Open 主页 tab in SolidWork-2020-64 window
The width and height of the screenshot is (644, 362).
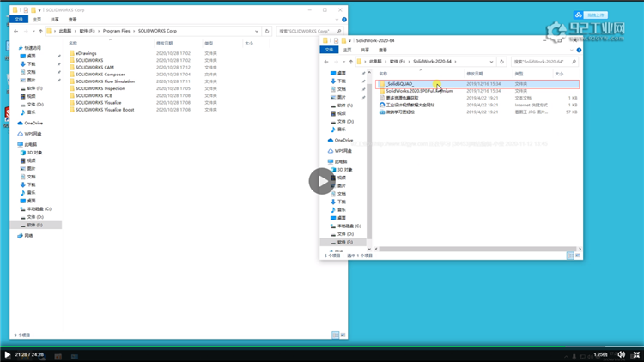coord(348,50)
